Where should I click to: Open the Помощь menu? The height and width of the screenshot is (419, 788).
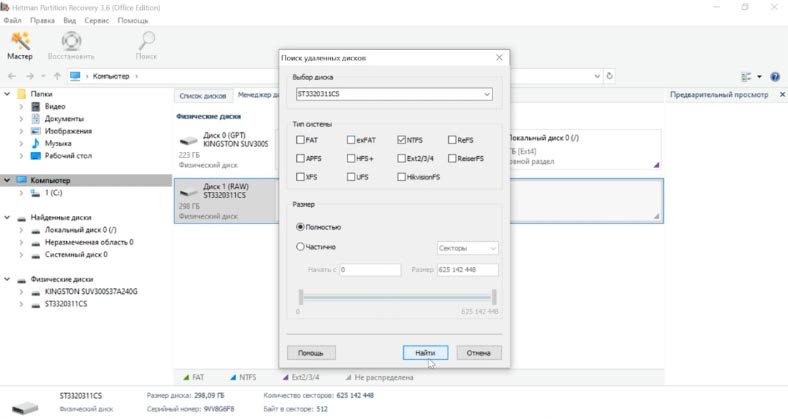click(133, 21)
